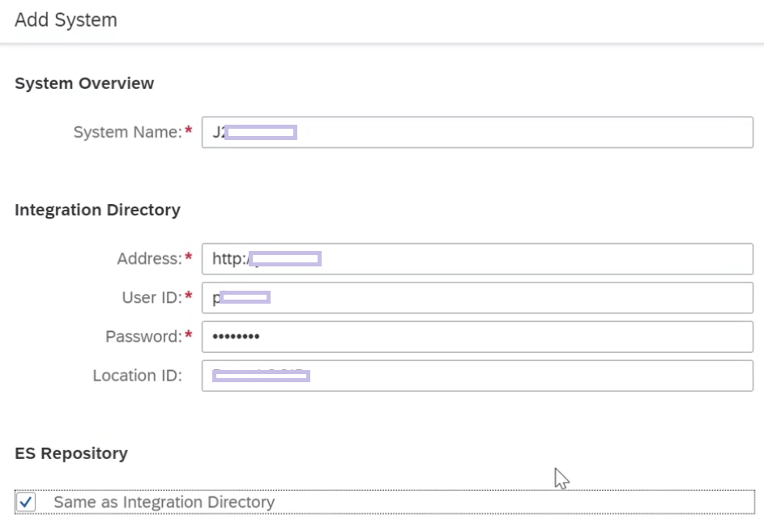Click the "Address:" field label

coord(150,258)
